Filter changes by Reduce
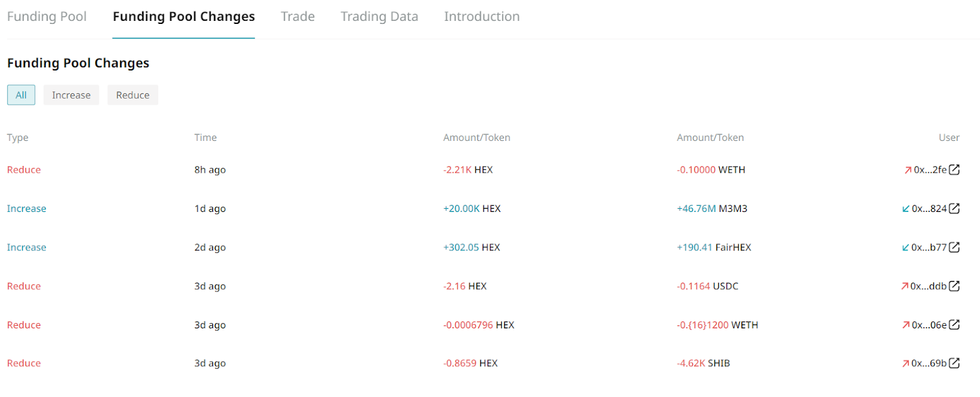Image resolution: width=980 pixels, height=397 pixels. 132,95
